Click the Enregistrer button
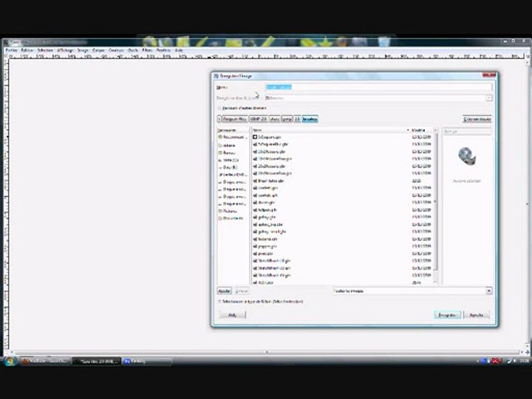The width and height of the screenshot is (532, 399). coord(447,315)
